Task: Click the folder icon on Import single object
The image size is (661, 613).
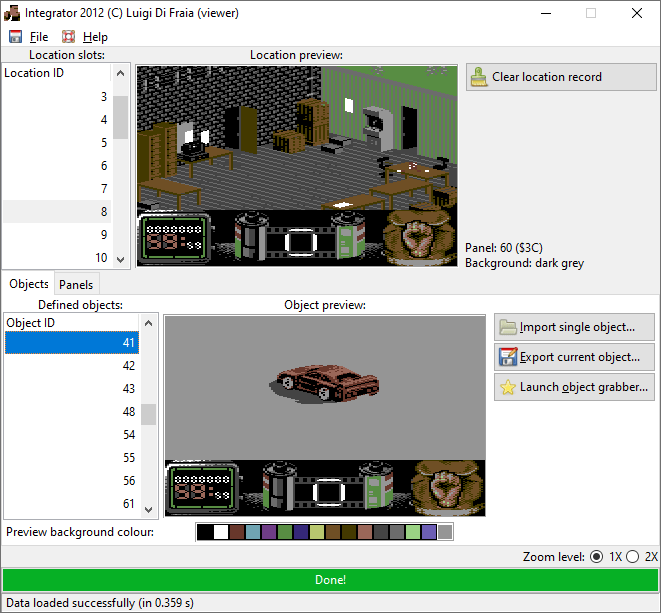Action: point(508,327)
